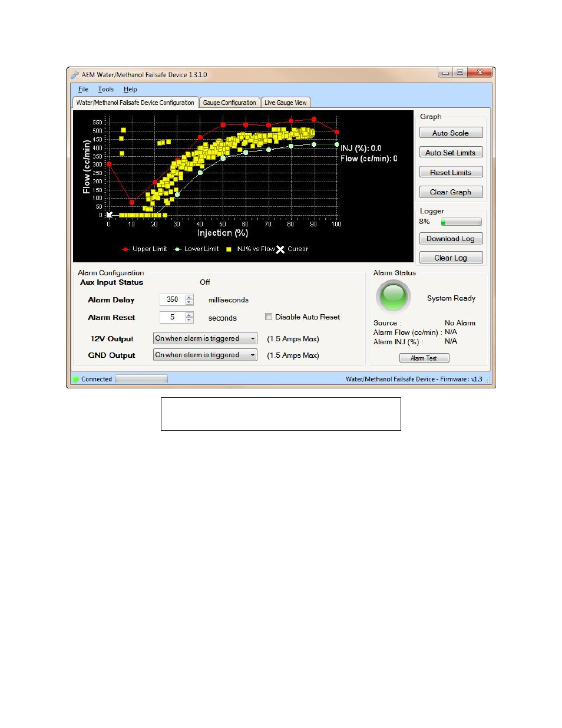Click the Flow (cc/min): 0 readout

369,159
